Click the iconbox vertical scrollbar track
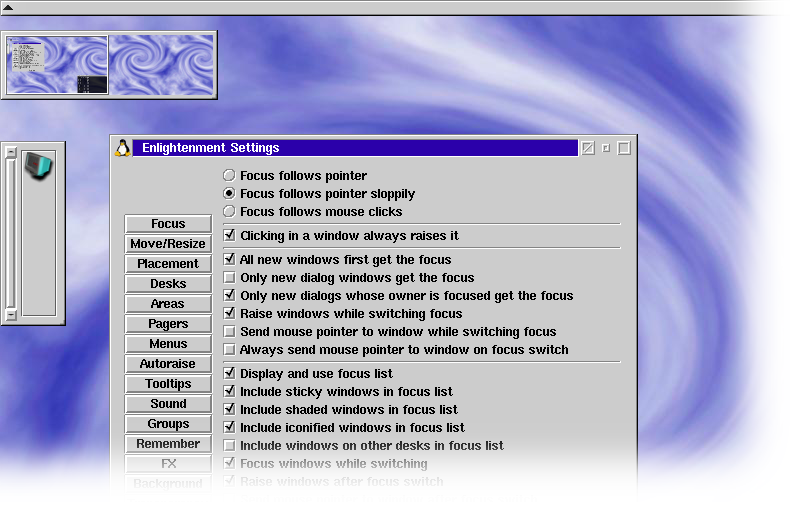Screen dimensions: 800x525 11,233
